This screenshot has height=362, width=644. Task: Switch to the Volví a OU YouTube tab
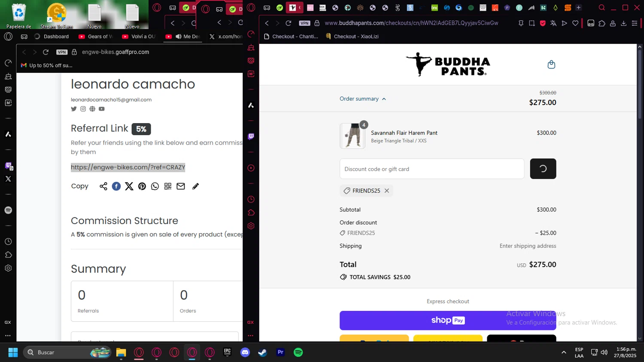pos(139,36)
